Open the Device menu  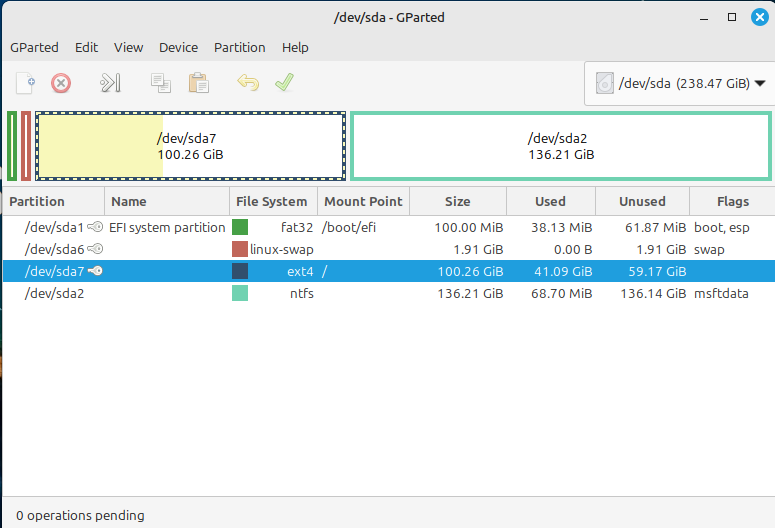tap(178, 47)
